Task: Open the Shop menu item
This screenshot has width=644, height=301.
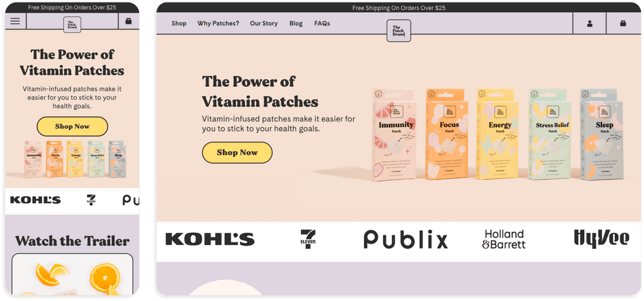Action: (178, 23)
